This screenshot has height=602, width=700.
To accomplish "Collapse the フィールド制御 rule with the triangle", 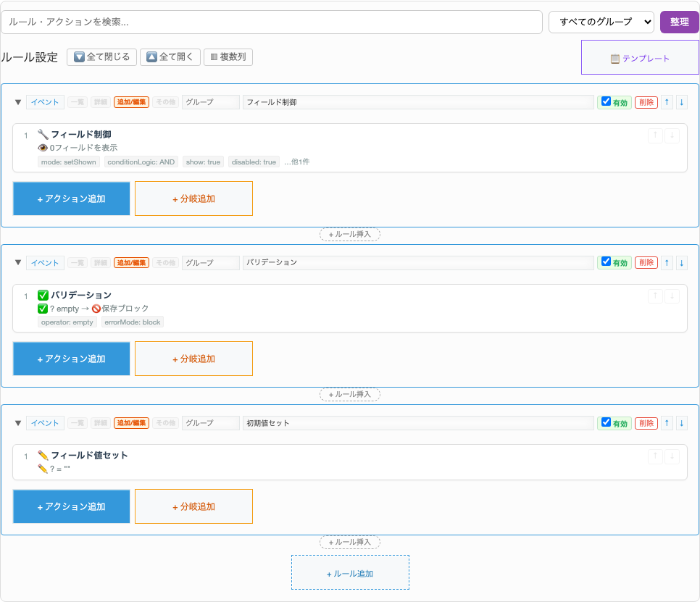I will (18, 102).
